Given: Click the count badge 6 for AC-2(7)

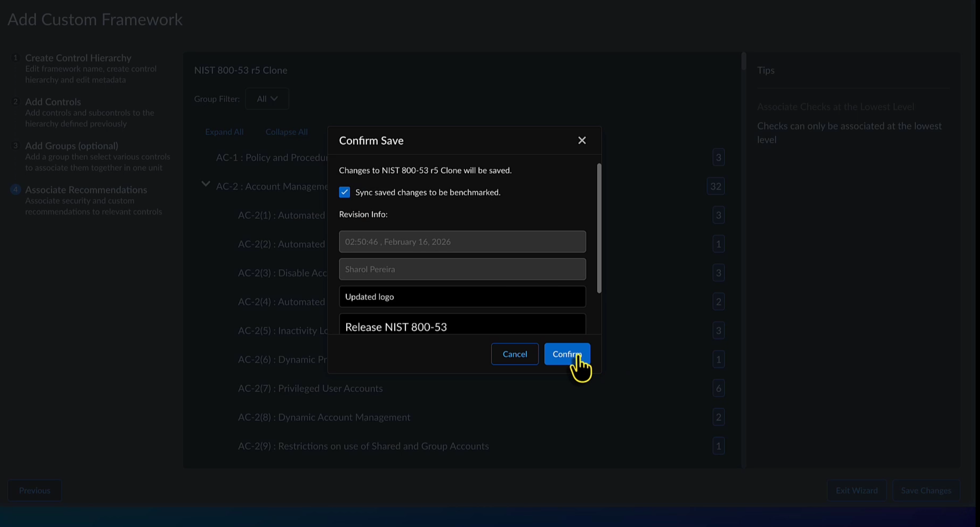Looking at the screenshot, I should (x=718, y=388).
